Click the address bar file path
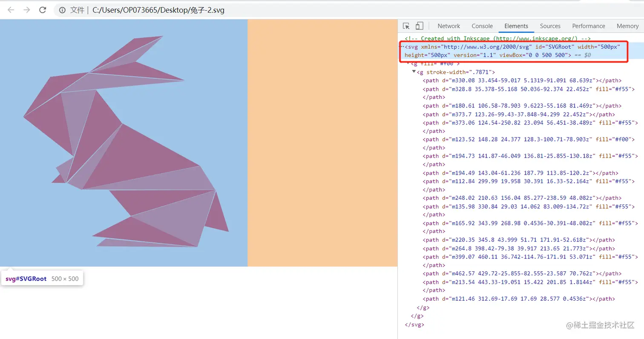 tap(158, 10)
